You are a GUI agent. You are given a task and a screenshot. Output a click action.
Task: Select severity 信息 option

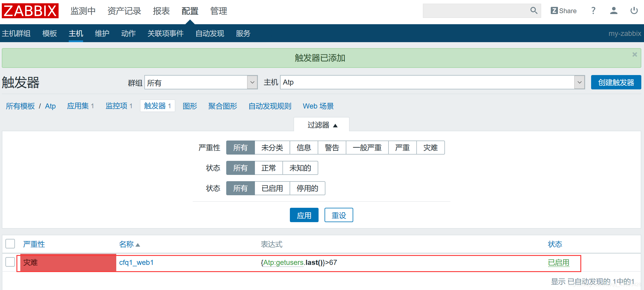tap(304, 148)
